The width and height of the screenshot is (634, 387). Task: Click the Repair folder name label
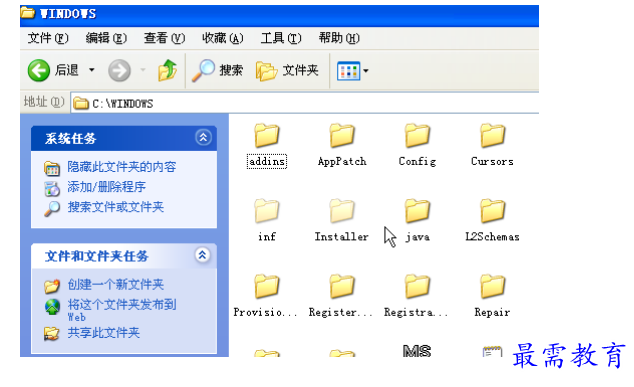coord(492,312)
